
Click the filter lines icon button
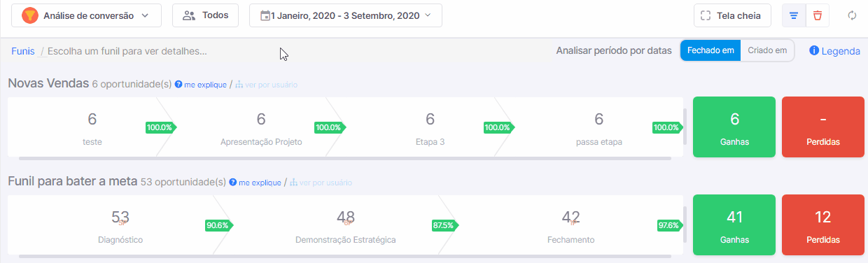pos(794,15)
